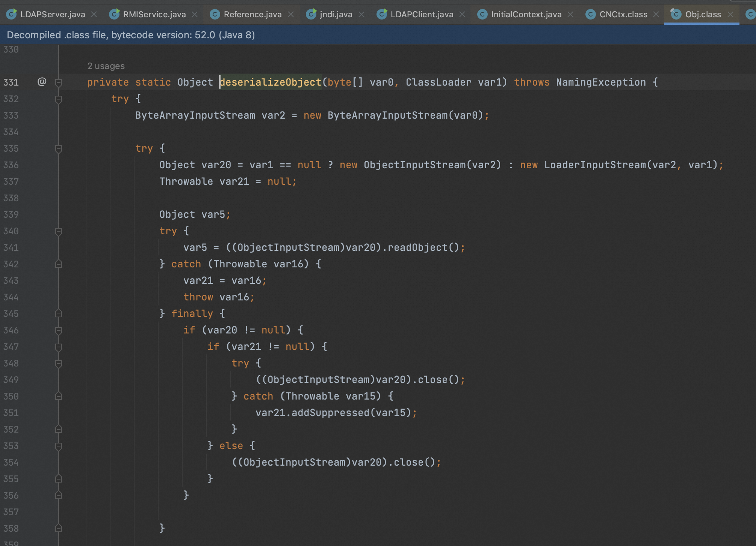Click the fold end marker at line 358
Viewport: 756px width, 546px height.
[x=58, y=528]
